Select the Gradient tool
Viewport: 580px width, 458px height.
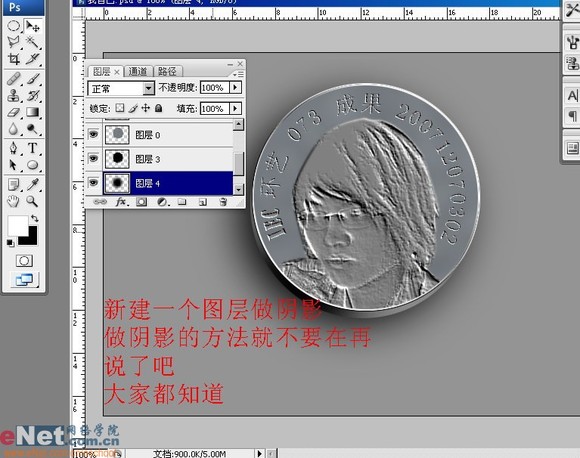click(33, 112)
